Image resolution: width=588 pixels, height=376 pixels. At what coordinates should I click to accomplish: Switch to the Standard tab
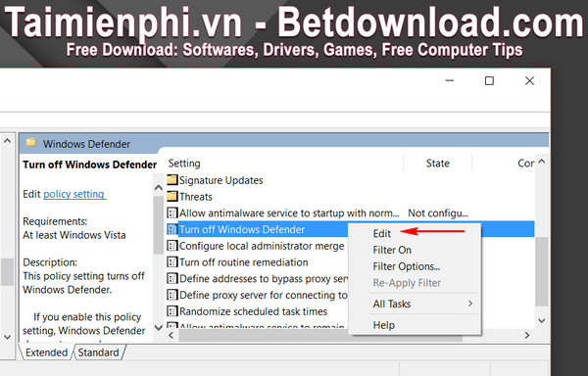pos(98,352)
